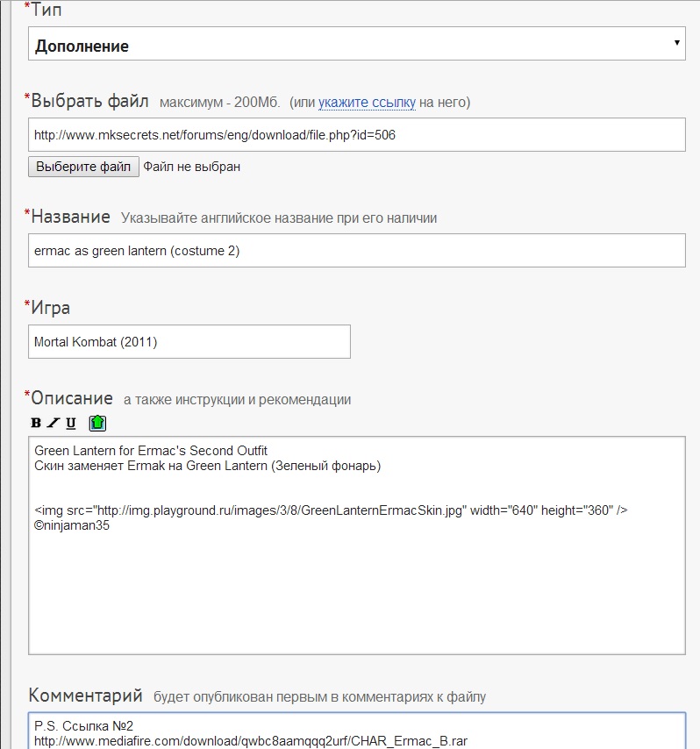Click the 'Файл не выбран' status text

(x=191, y=167)
